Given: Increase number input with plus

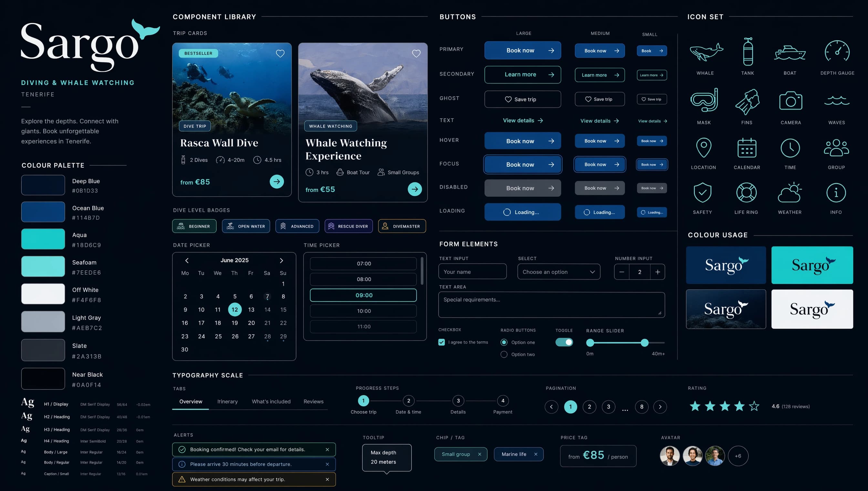Looking at the screenshot, I should (x=657, y=272).
